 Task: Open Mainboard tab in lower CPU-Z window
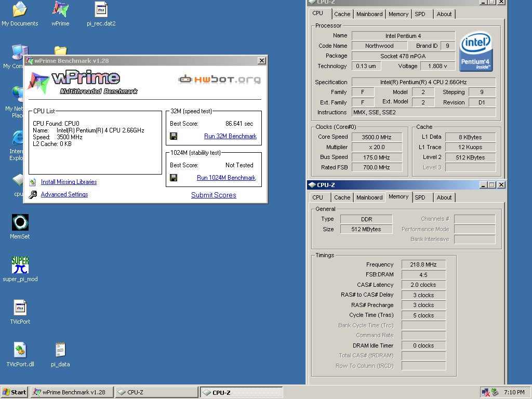(369, 197)
